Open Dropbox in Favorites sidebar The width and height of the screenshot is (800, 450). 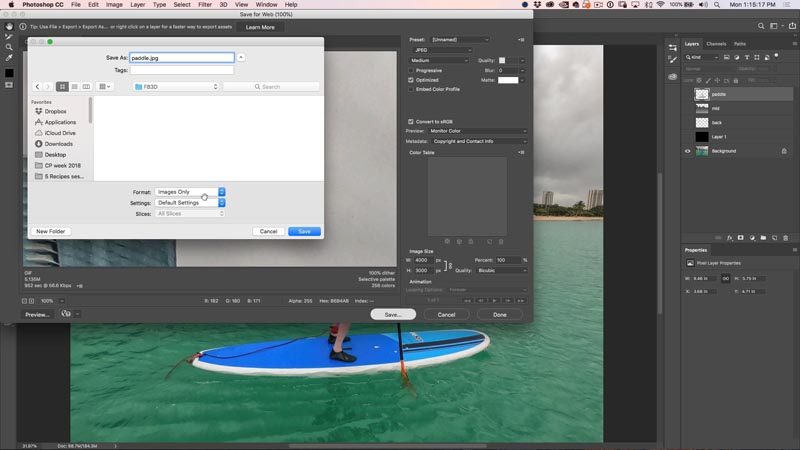[x=51, y=111]
